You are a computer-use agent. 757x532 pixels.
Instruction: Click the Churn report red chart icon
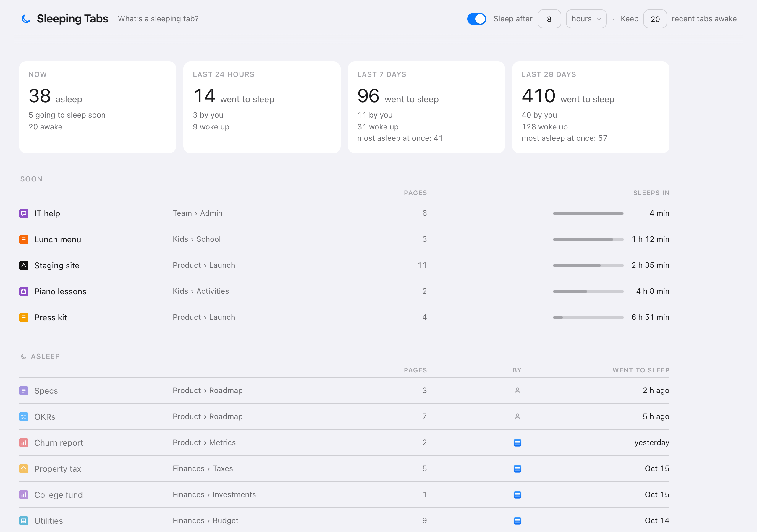[x=23, y=443]
